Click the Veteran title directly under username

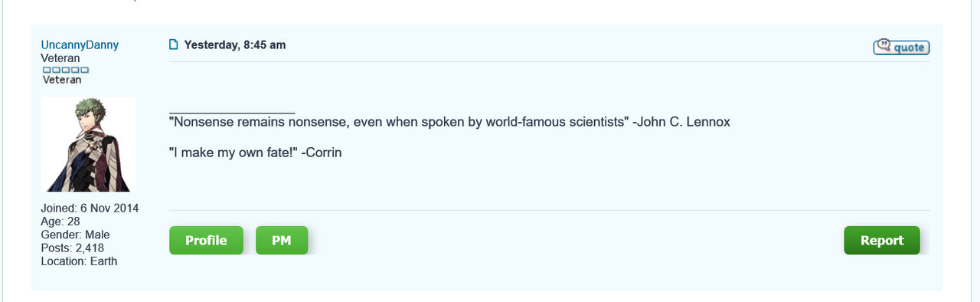click(60, 58)
